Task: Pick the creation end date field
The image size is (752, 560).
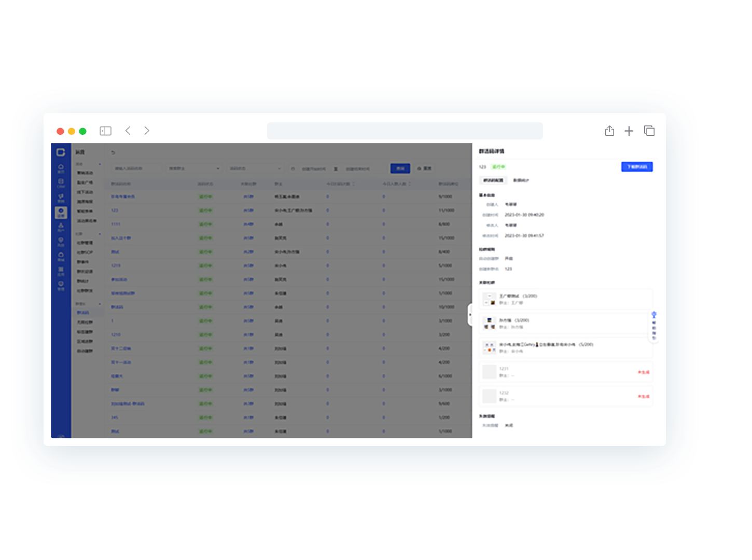Action: (358, 169)
